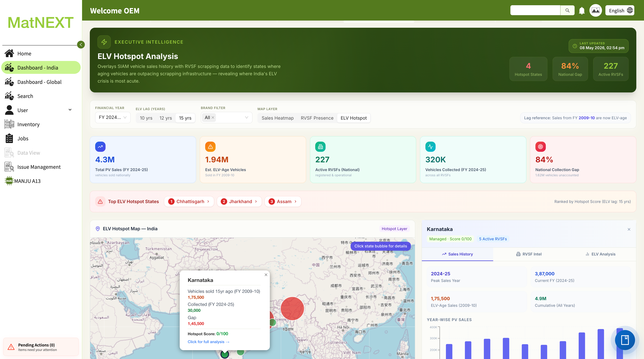Select 15 yrs ELV lag option

pyautogui.click(x=185, y=118)
